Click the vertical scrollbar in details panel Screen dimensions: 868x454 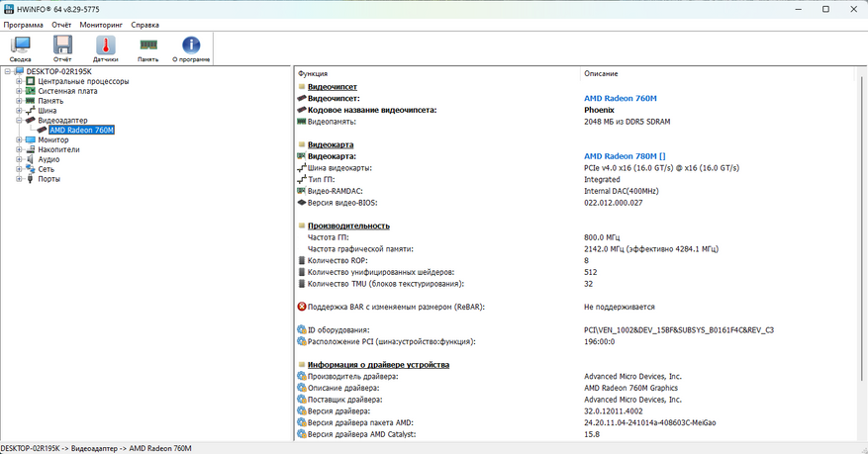(860, 247)
